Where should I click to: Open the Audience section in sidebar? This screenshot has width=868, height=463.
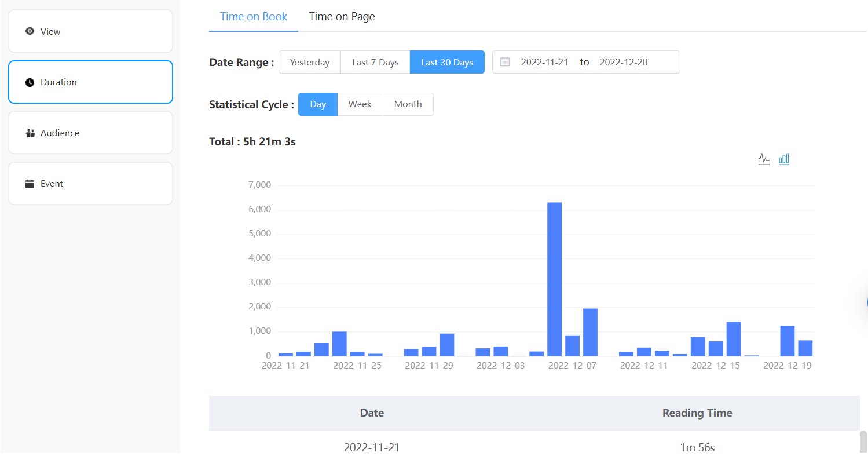[90, 132]
